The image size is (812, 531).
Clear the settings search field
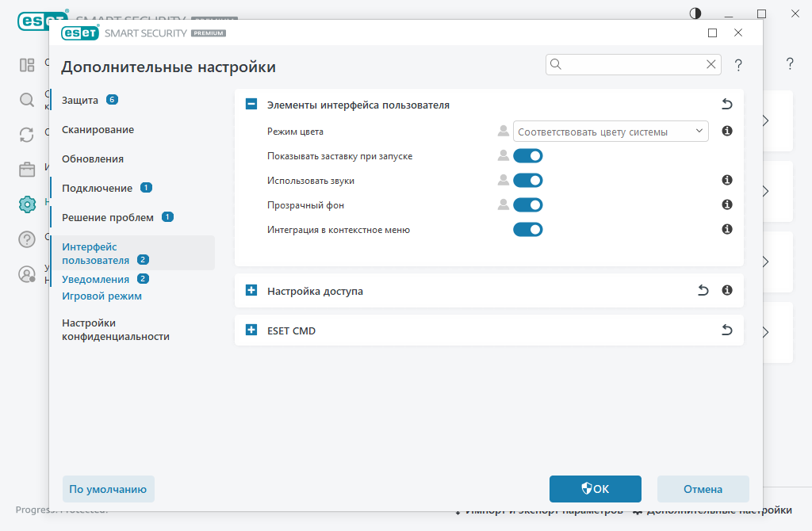711,64
